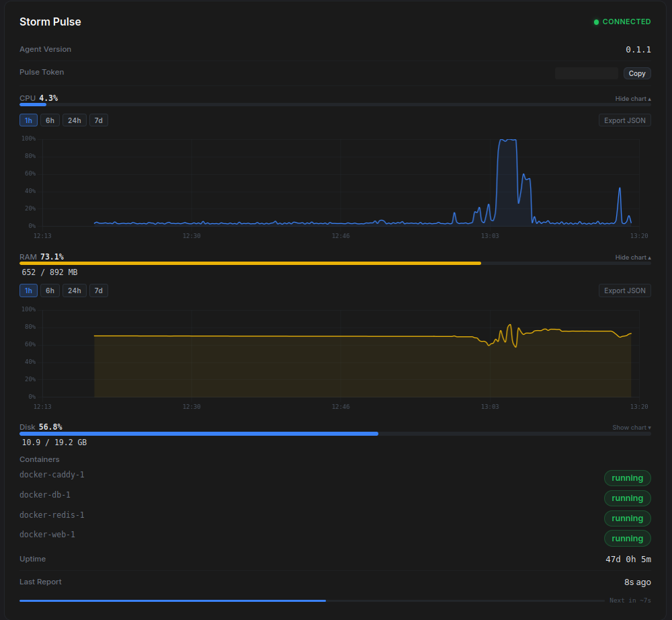The image size is (672, 620).
Task: Click the docker-db-1 running badge
Action: click(x=627, y=498)
